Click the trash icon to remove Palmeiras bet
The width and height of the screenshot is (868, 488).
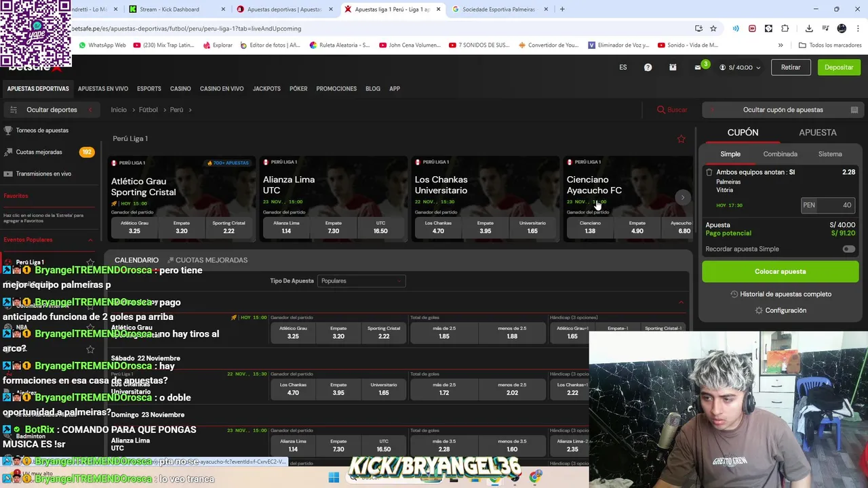(709, 172)
